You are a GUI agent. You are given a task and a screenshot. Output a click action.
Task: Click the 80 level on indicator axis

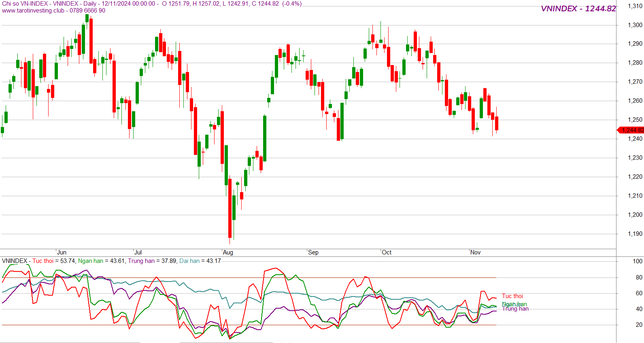point(639,277)
